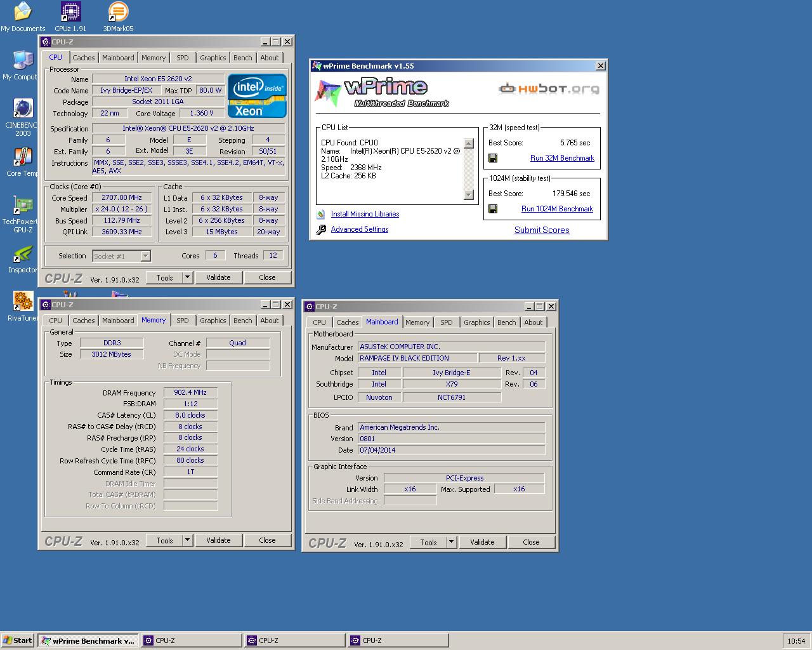Click CPU List scrollbar up arrow
Screen dimensions: 812x650
(468, 143)
